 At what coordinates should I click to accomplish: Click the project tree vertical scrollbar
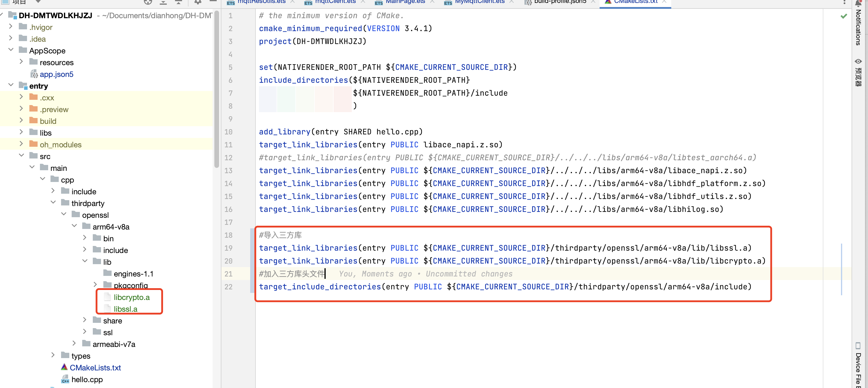click(216, 89)
